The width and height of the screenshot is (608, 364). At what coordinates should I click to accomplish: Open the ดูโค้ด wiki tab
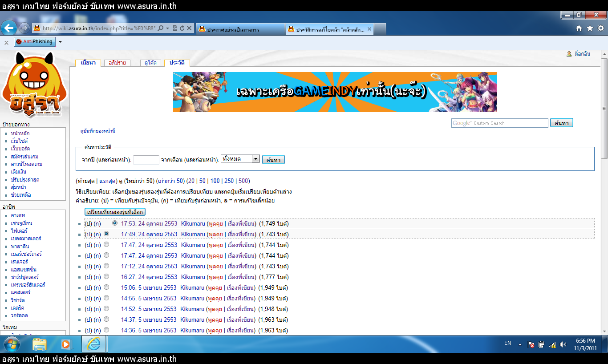click(x=150, y=63)
